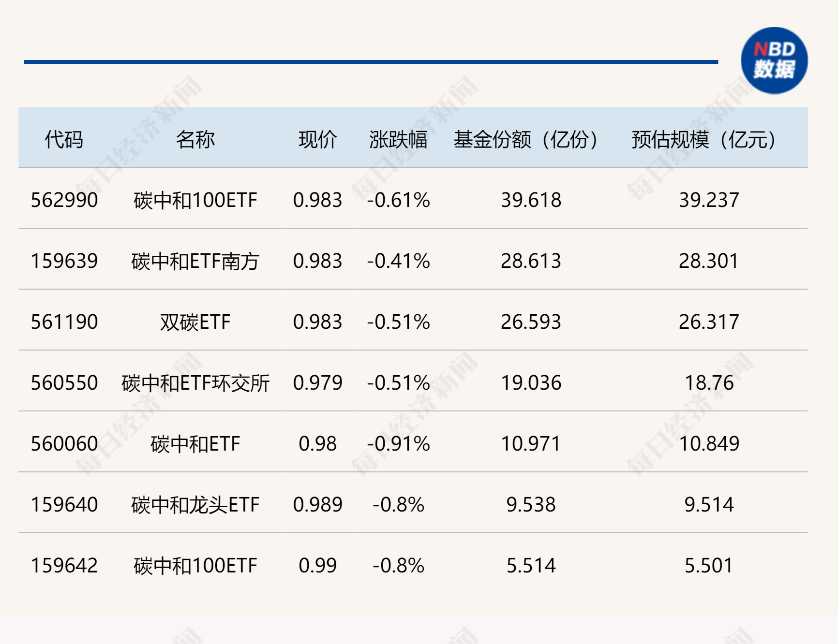Viewport: 838px width, 644px height.
Task: Select fund code 159642
Action: [64, 566]
